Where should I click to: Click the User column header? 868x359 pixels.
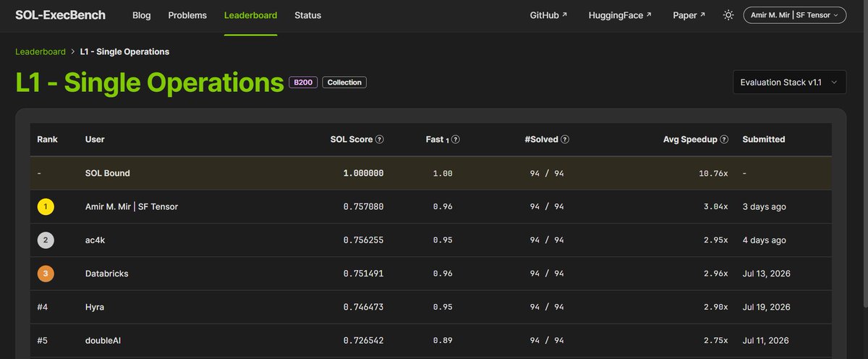click(x=95, y=140)
